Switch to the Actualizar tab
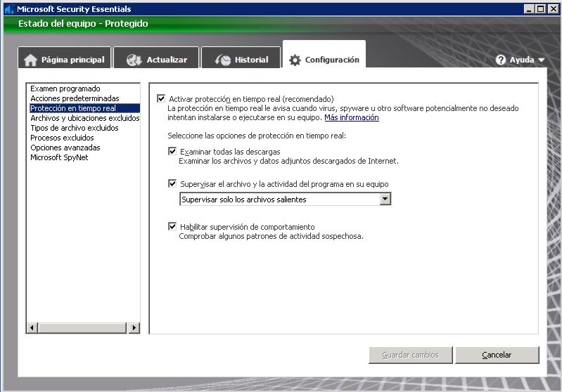The width and height of the screenshot is (562, 392). 156,59
